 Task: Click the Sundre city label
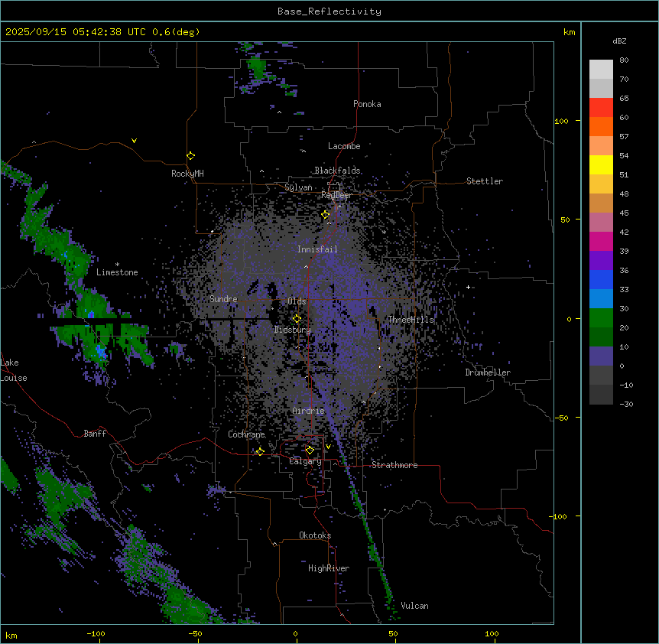point(223,299)
